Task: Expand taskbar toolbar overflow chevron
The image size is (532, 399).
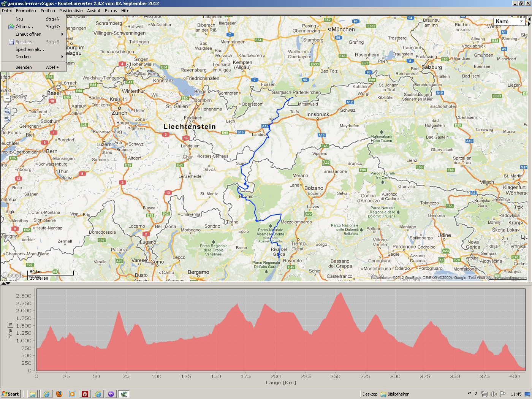Action: (469, 393)
